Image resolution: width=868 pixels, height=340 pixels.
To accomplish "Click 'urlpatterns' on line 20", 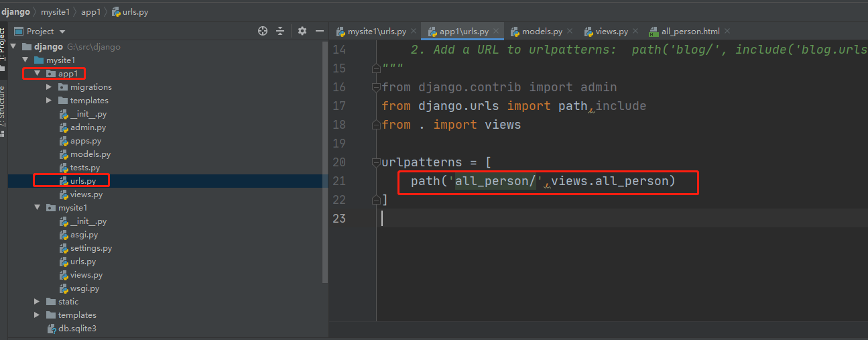I will pyautogui.click(x=422, y=162).
